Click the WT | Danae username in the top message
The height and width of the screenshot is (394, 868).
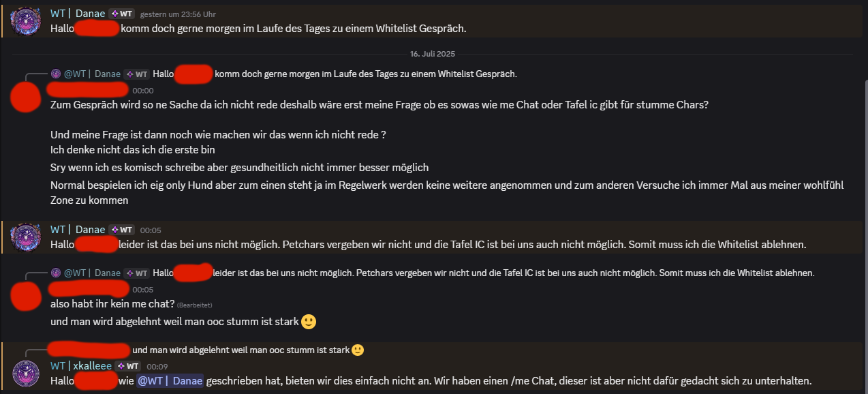pyautogui.click(x=78, y=14)
